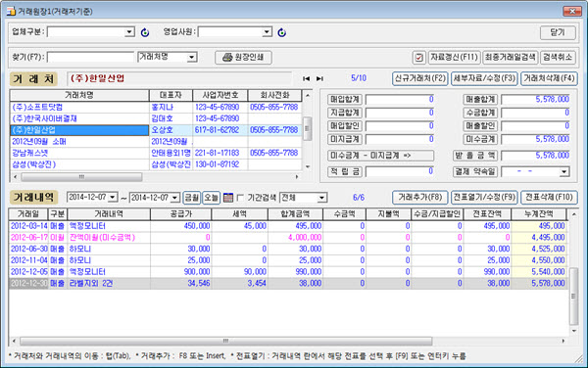This screenshot has width=588, height=368.
Task: Click transaction list scroll right arrow
Action: [x=563, y=341]
